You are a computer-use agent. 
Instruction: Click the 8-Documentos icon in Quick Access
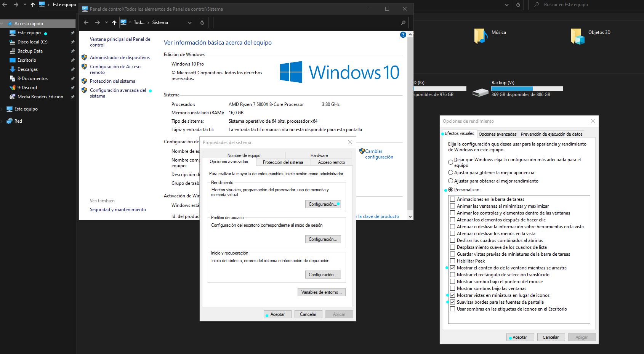[x=13, y=78]
